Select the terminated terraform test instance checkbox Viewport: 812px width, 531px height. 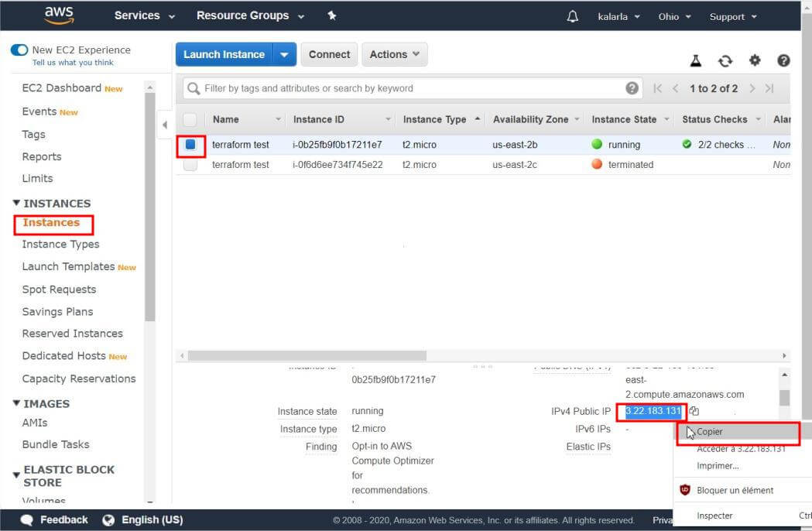[190, 165]
